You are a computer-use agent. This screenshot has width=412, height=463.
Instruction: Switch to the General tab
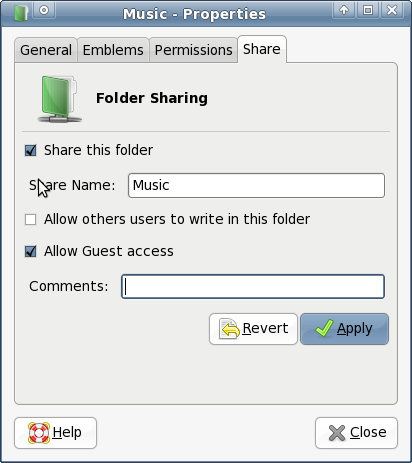(46, 50)
